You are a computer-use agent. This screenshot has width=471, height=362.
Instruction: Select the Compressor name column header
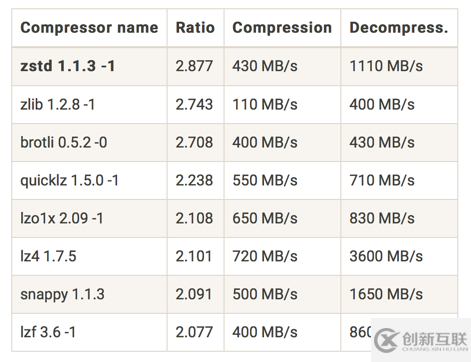pos(89,28)
